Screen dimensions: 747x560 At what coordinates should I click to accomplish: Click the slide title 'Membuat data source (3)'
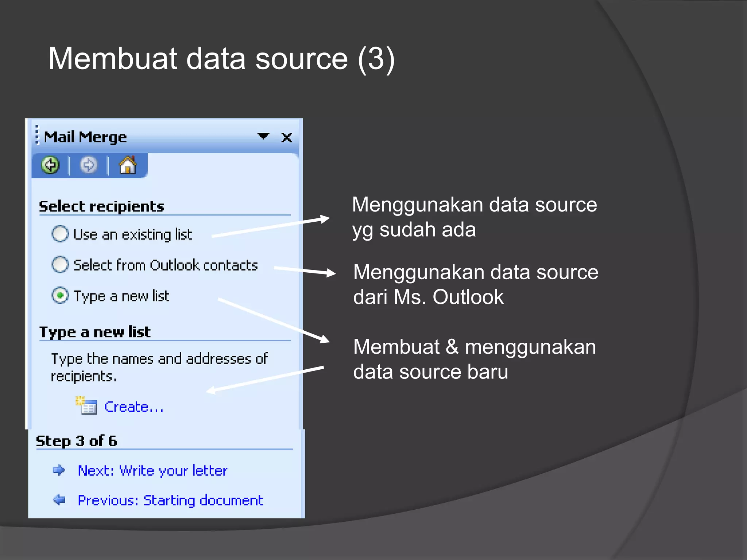222,59
